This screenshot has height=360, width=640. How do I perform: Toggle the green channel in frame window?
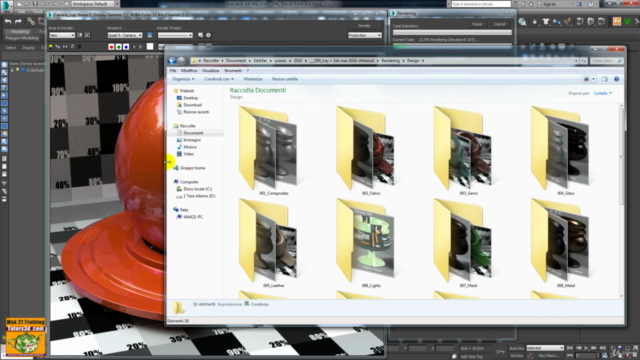point(118,47)
